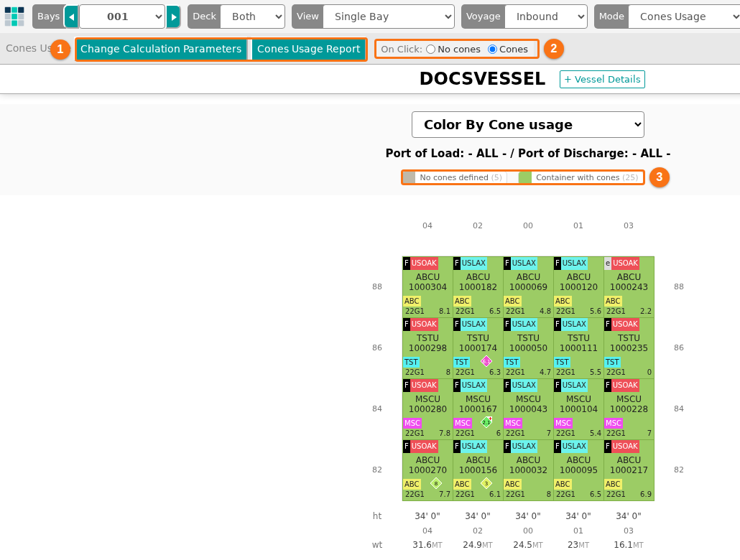The width and height of the screenshot is (740, 560).
Task: Click weight value 8.1 on ABCU 1000304
Action: click(x=445, y=312)
